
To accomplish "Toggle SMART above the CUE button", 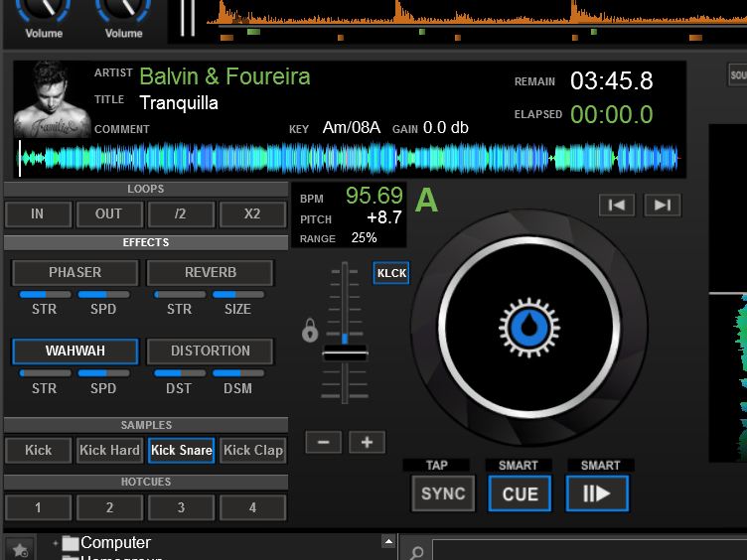I will (519, 466).
